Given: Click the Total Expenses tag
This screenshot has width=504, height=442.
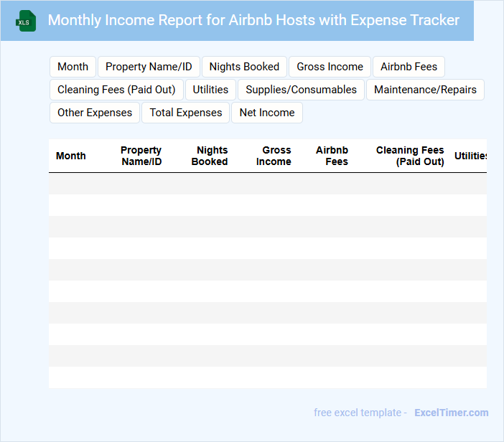Looking at the screenshot, I should [186, 113].
